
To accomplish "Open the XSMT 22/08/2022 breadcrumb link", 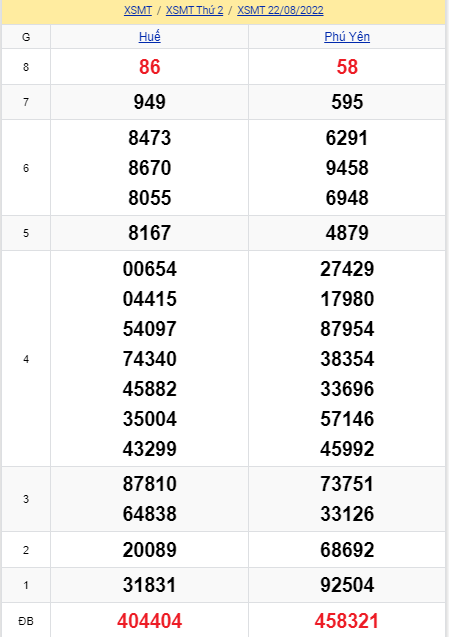I will point(280,10).
